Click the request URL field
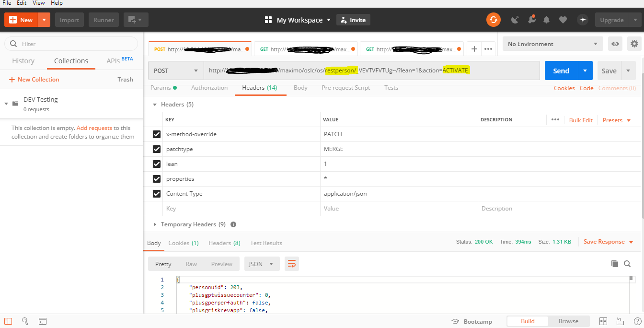Screen dimensions: 644x328 [372, 70]
